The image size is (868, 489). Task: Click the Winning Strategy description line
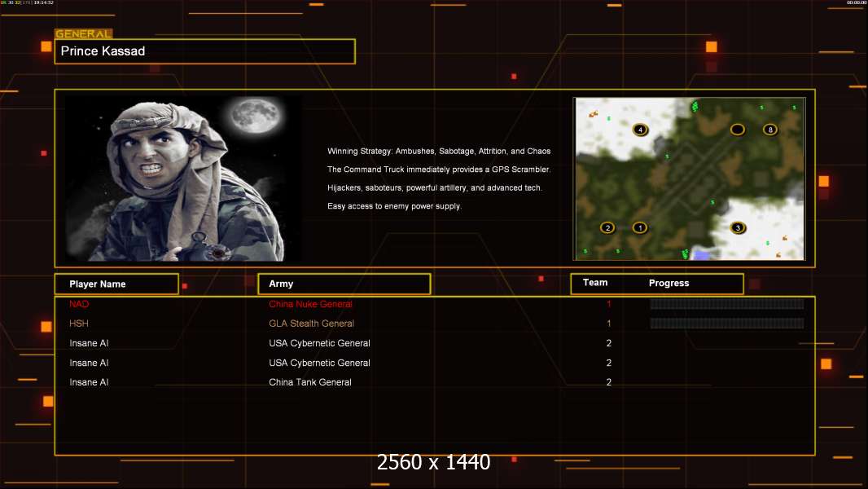[439, 152]
